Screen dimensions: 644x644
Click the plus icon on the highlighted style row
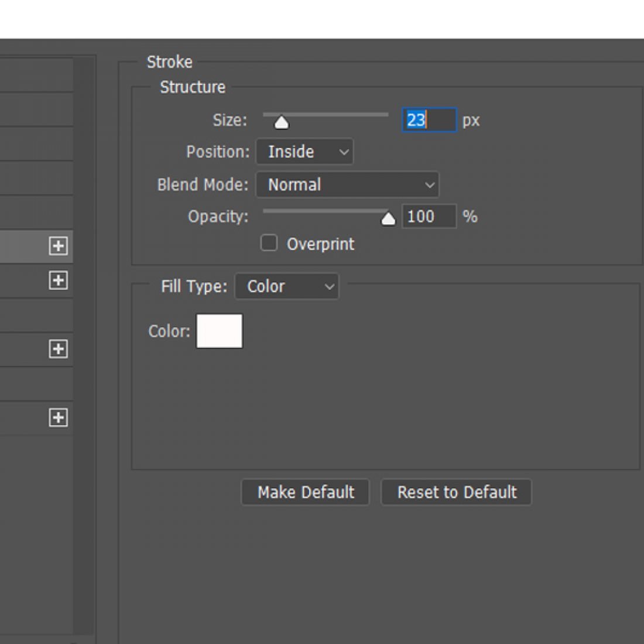(x=59, y=246)
